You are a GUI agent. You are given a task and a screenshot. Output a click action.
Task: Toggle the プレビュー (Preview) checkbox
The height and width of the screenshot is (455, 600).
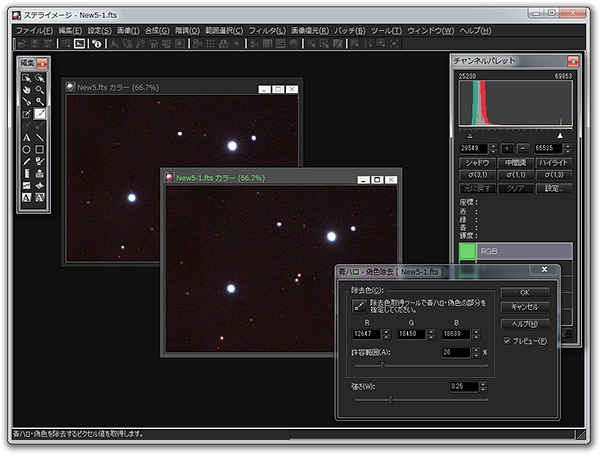tap(507, 341)
